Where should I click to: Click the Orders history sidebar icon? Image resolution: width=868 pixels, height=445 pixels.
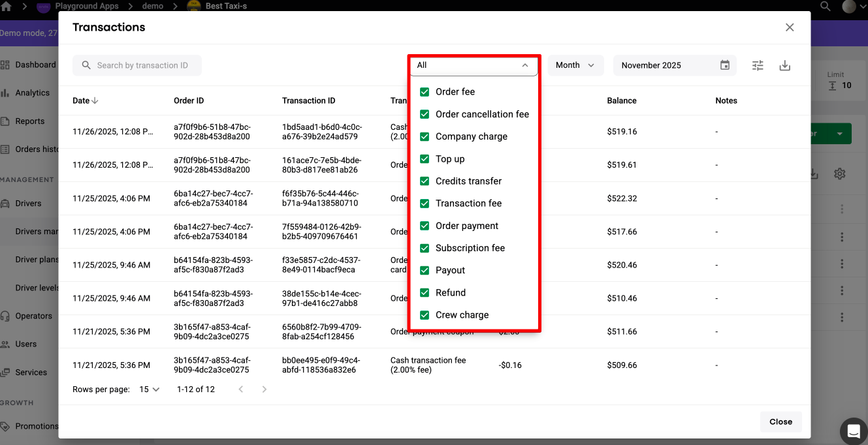[x=5, y=149]
